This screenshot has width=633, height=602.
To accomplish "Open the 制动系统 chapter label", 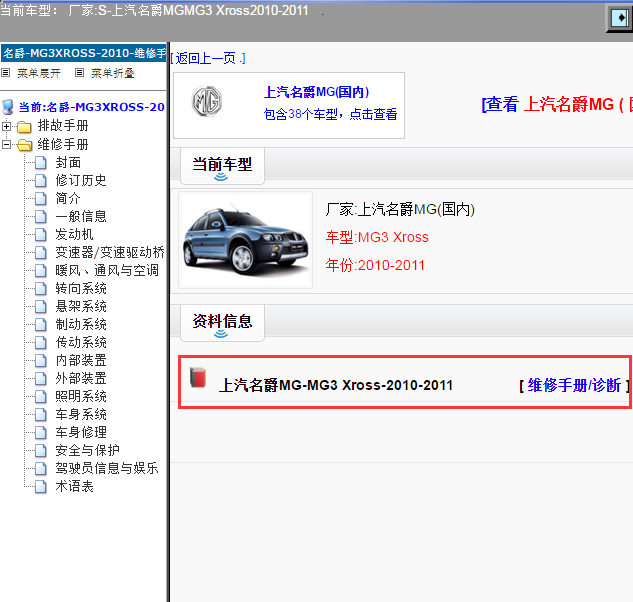I will tap(81, 325).
